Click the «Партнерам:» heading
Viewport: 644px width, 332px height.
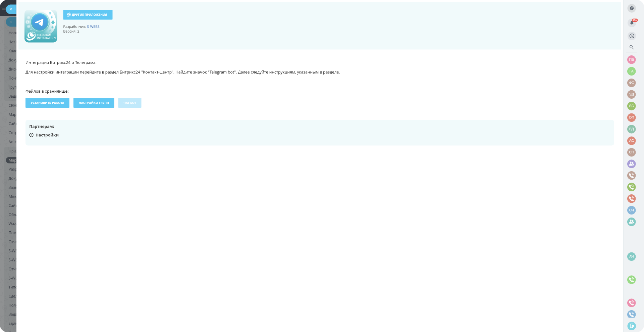point(42,127)
